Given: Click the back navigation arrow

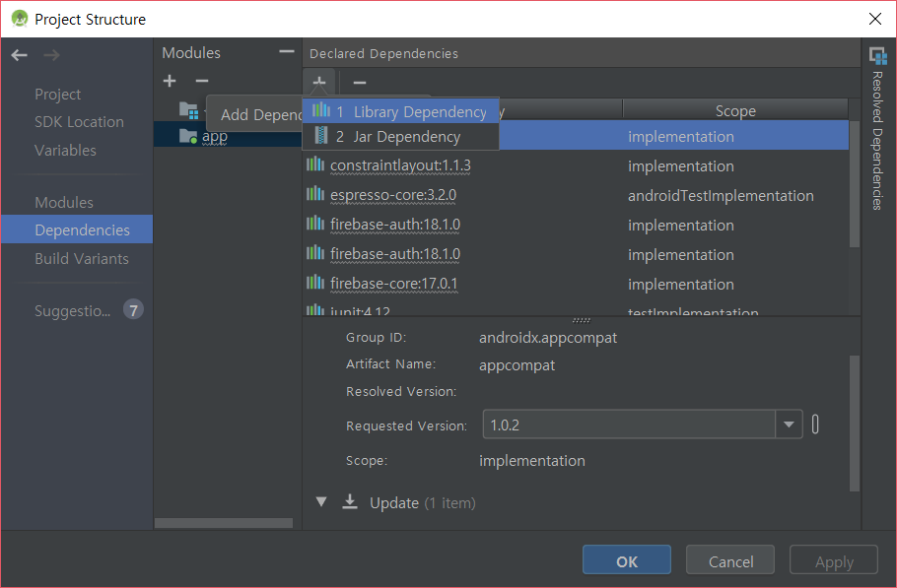Looking at the screenshot, I should 19,55.
